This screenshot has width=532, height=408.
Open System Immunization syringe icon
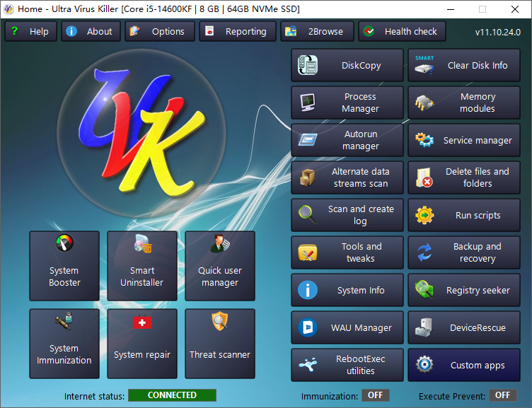pos(64,321)
